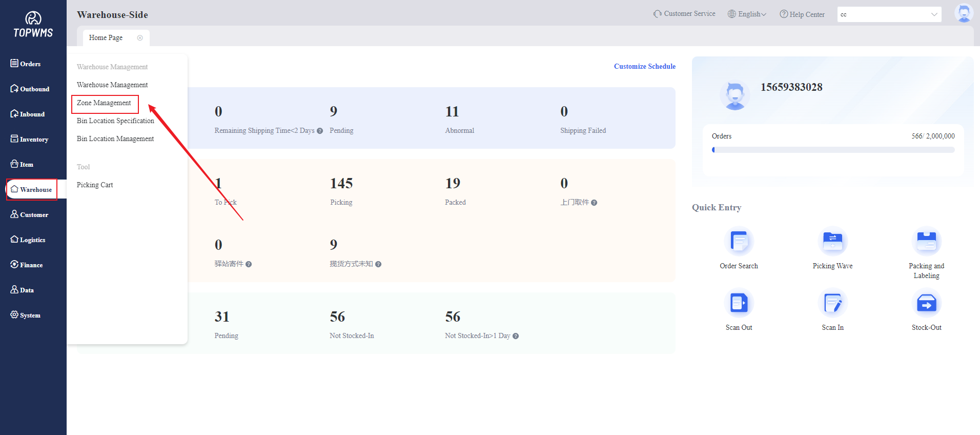Open the Order Search quick entry icon
The height and width of the screenshot is (435, 980).
click(739, 242)
